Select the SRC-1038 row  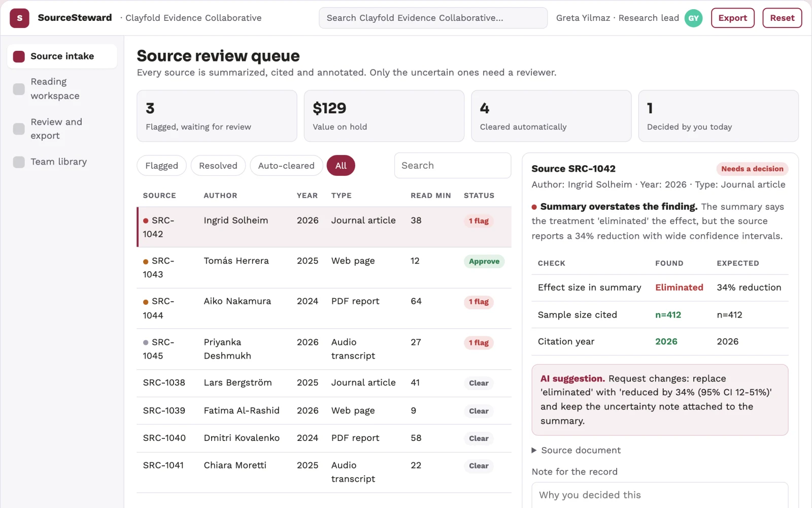[324, 383]
